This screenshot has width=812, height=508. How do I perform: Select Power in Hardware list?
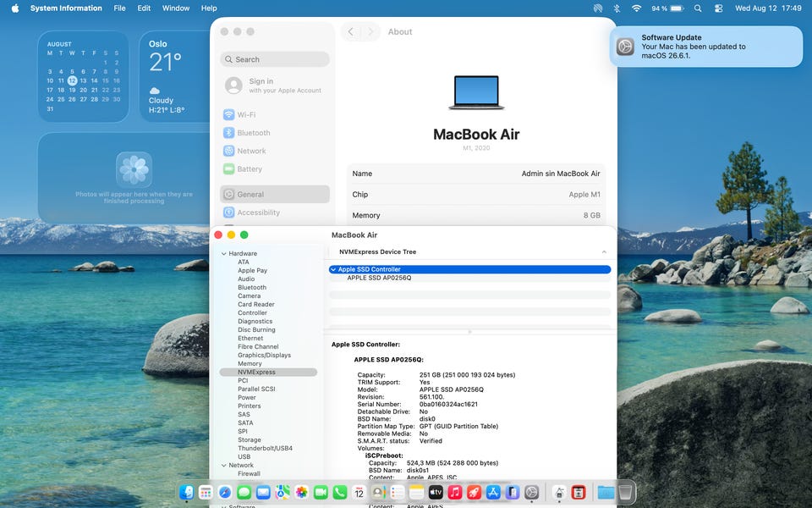(x=247, y=398)
